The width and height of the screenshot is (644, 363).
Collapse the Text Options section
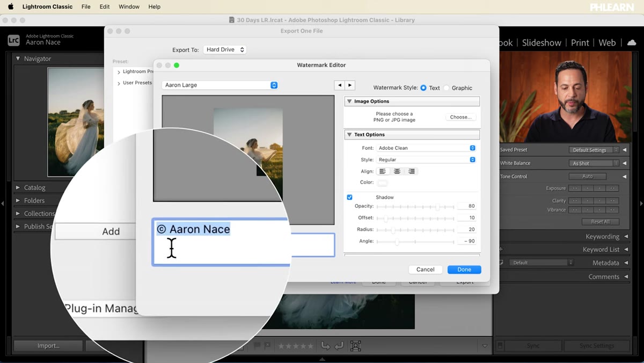point(349,134)
